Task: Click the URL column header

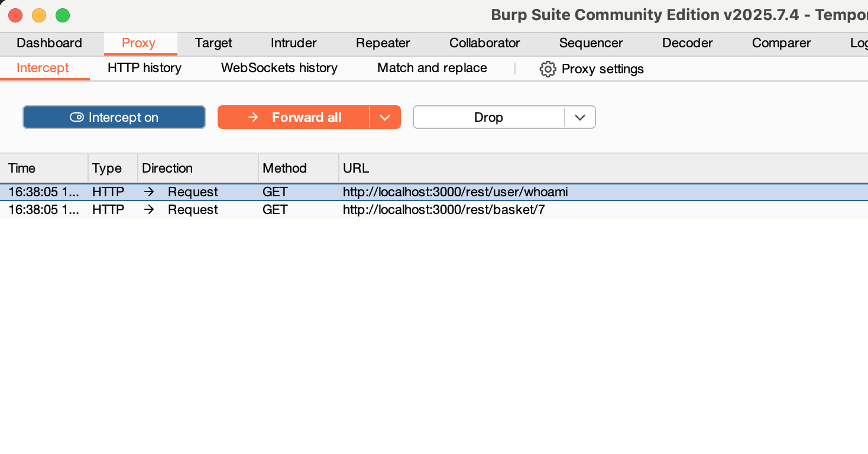Action: click(x=356, y=168)
